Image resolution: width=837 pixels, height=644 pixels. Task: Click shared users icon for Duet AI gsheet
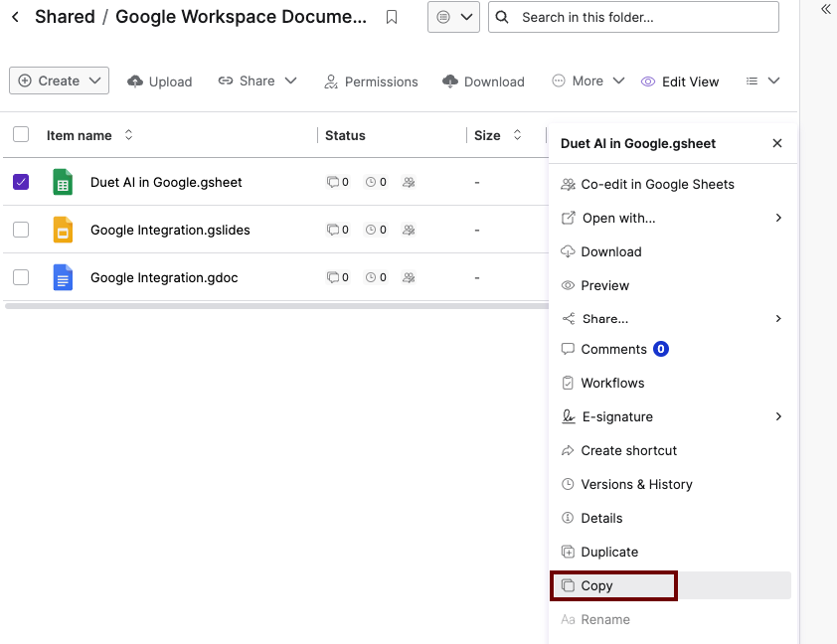tap(409, 182)
